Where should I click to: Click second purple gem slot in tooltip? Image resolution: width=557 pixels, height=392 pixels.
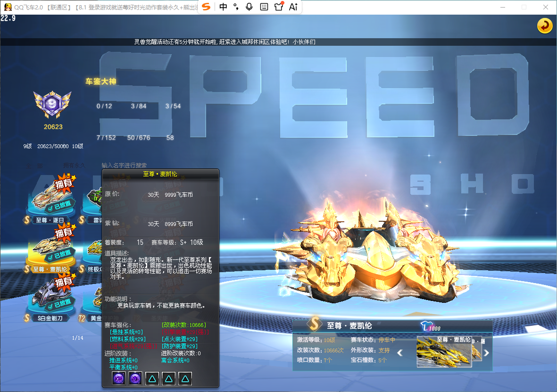click(135, 378)
